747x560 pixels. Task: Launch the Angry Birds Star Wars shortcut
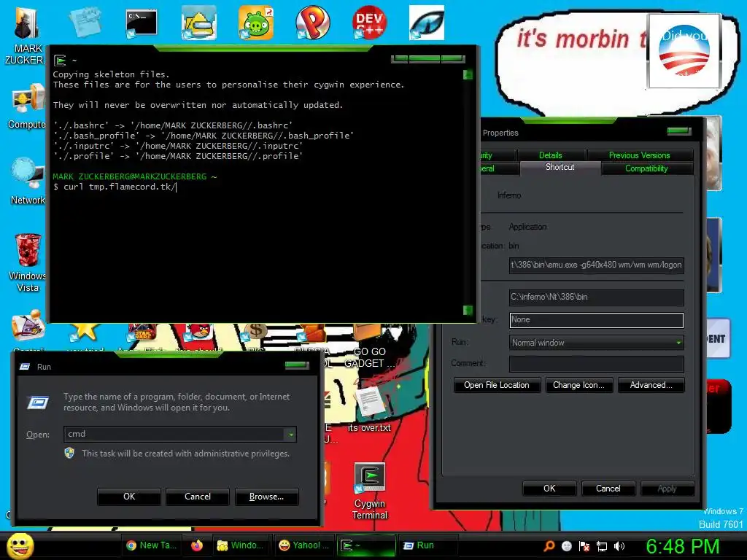coord(142,332)
